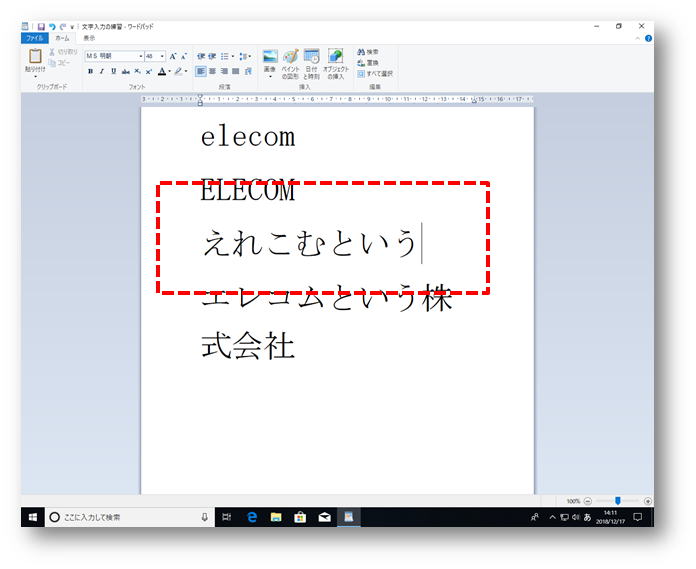Screen dimensions: 696x569
Task: Click the taskbar search box ここに入力して検索
Action: point(130,518)
